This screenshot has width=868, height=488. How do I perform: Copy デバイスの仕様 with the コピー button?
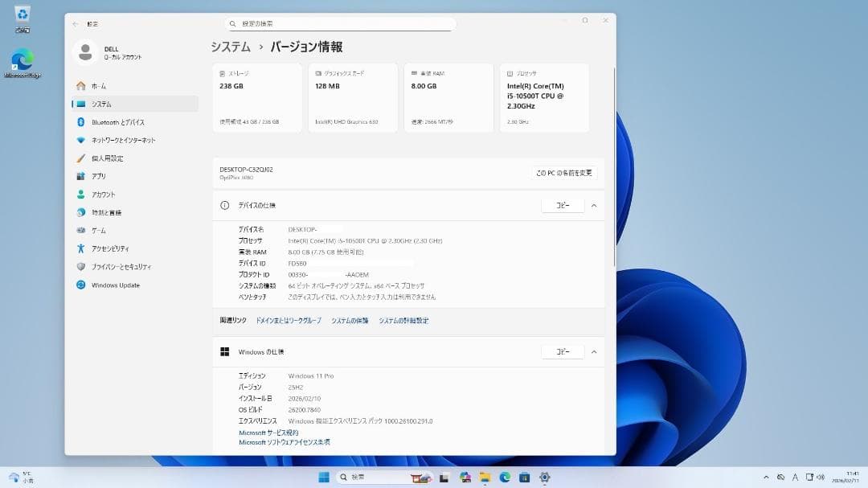coord(563,205)
